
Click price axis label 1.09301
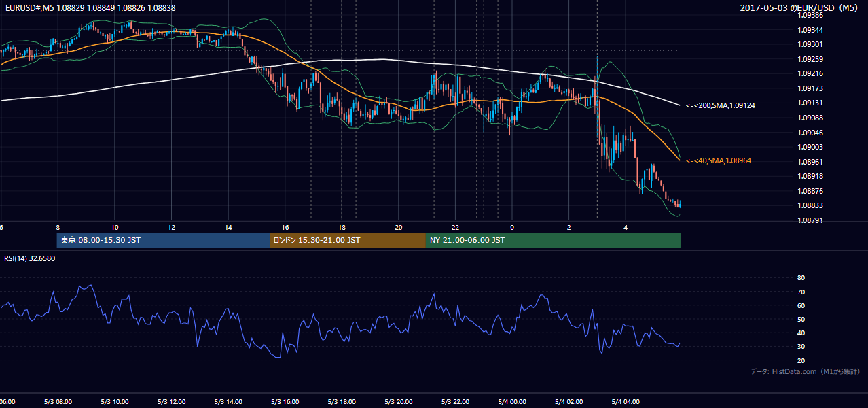point(810,45)
